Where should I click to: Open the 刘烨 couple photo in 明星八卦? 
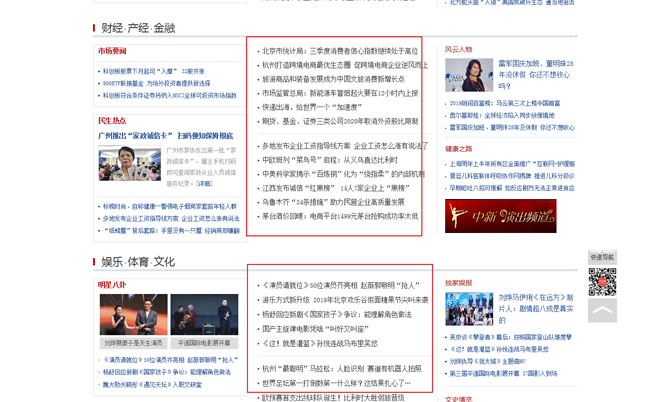coord(133,315)
